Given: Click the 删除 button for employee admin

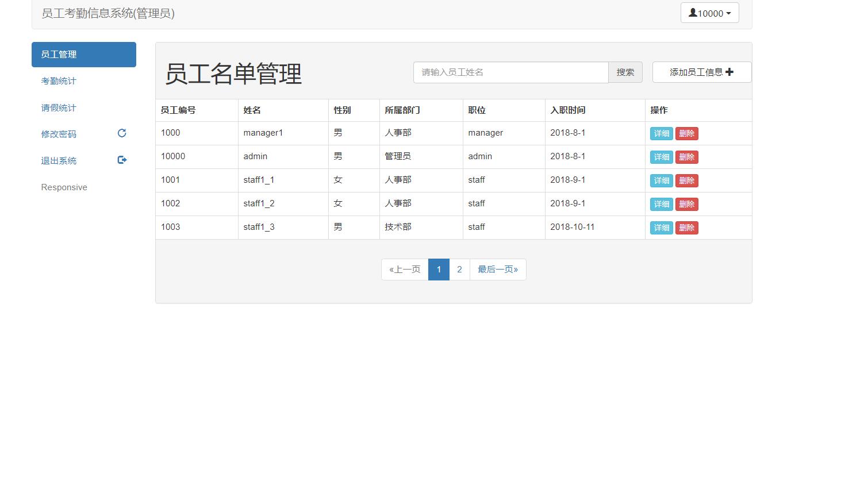Looking at the screenshot, I should tap(686, 156).
